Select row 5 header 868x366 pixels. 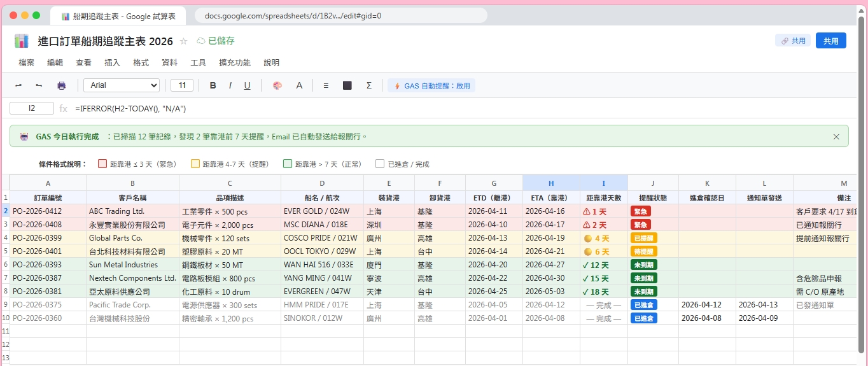point(6,251)
